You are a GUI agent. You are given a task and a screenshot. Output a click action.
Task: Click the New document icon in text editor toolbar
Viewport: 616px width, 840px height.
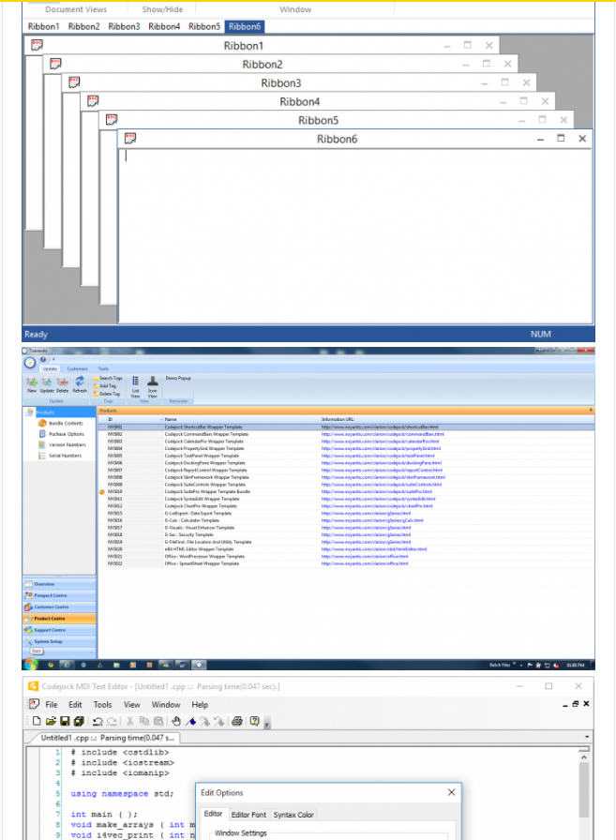pyautogui.click(x=37, y=721)
